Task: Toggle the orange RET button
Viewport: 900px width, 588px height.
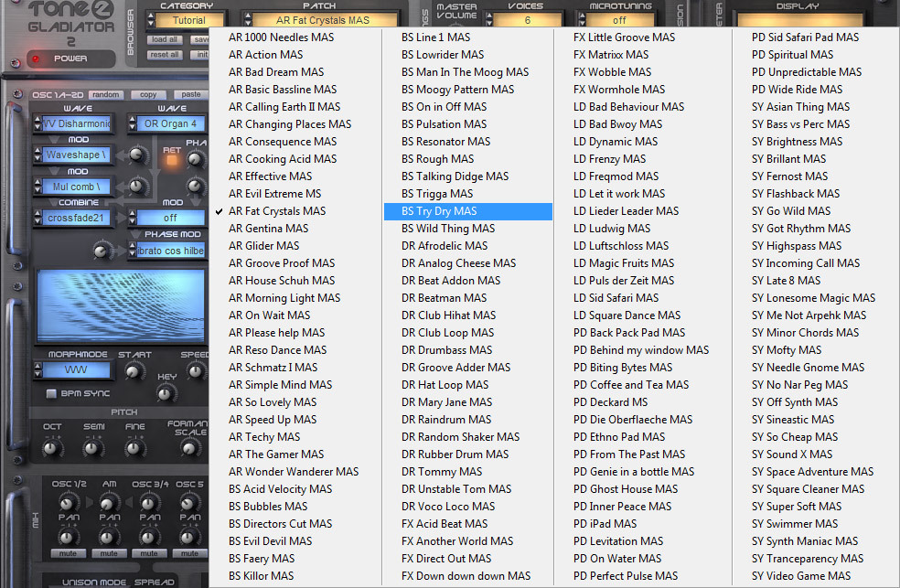Action: pos(171,159)
